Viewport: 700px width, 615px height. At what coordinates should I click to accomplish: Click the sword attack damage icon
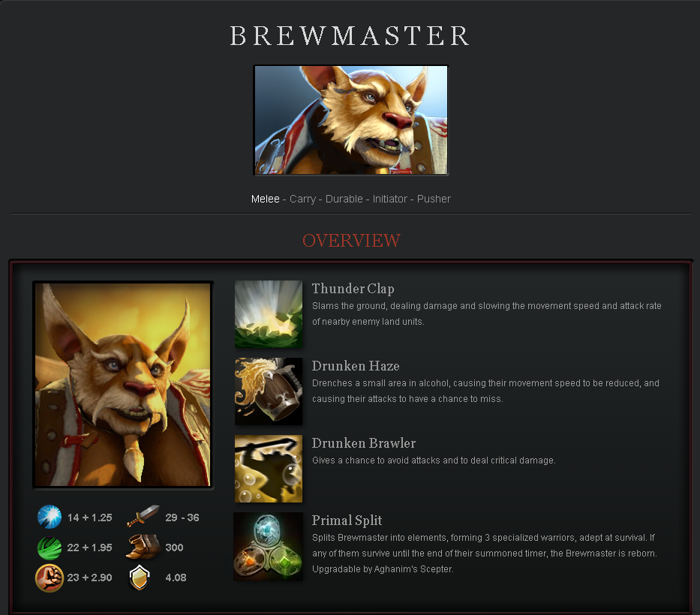(x=143, y=516)
